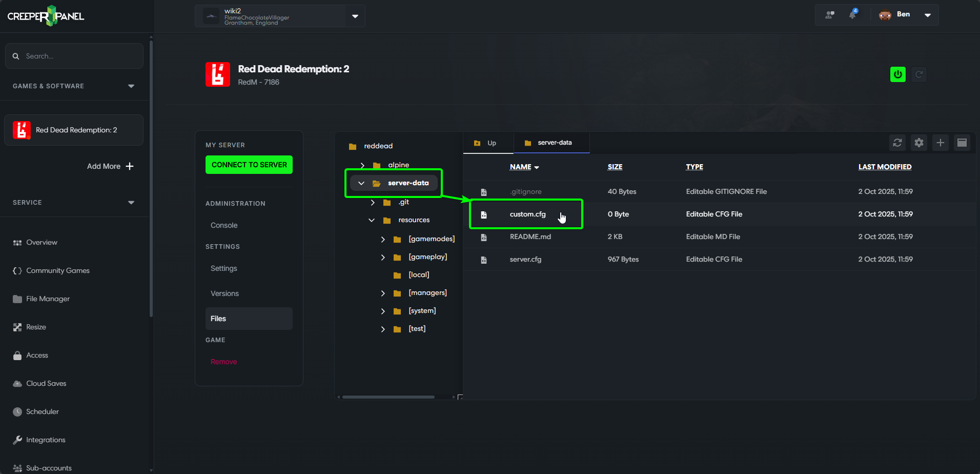Click the CONNECT TO SERVER button

tap(249, 165)
